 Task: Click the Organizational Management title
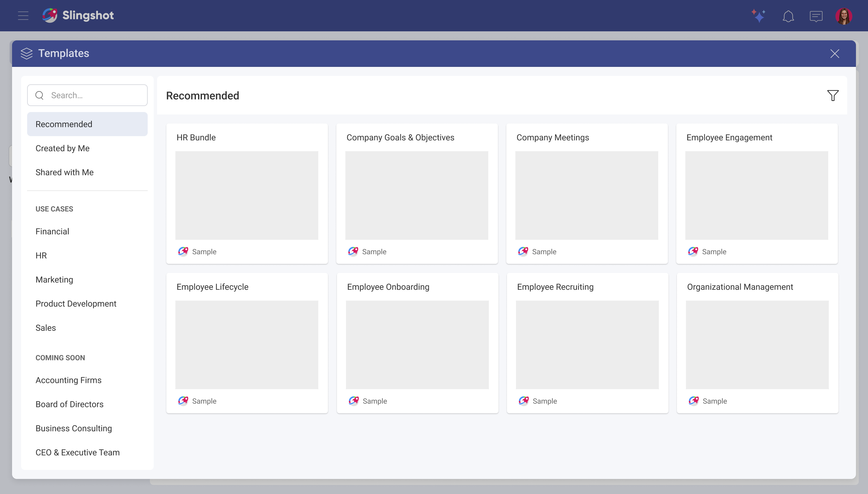(x=740, y=287)
